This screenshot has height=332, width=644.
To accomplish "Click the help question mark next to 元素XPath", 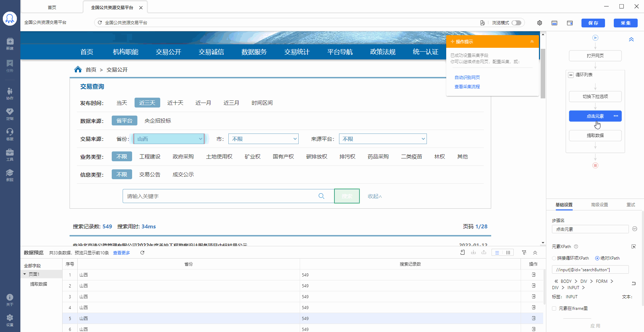I will click(576, 247).
